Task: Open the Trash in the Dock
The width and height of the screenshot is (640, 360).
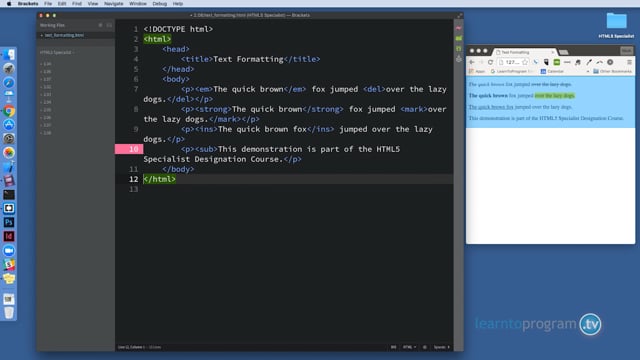Action: [x=9, y=313]
